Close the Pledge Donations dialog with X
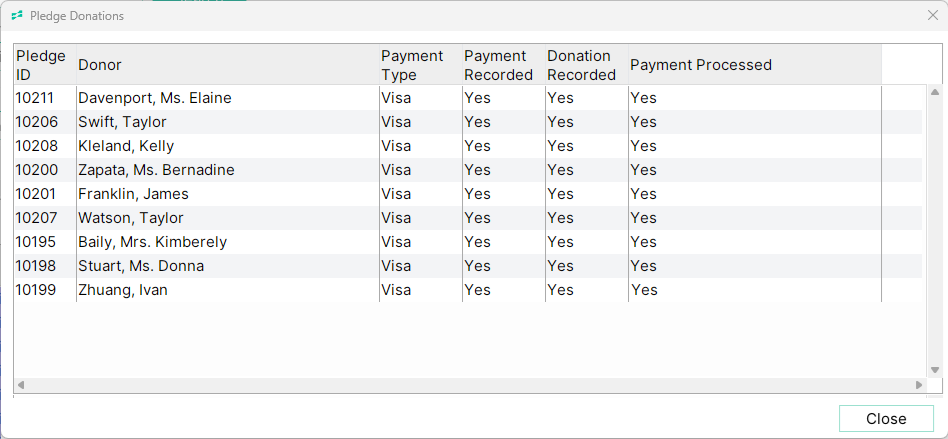 [932, 16]
